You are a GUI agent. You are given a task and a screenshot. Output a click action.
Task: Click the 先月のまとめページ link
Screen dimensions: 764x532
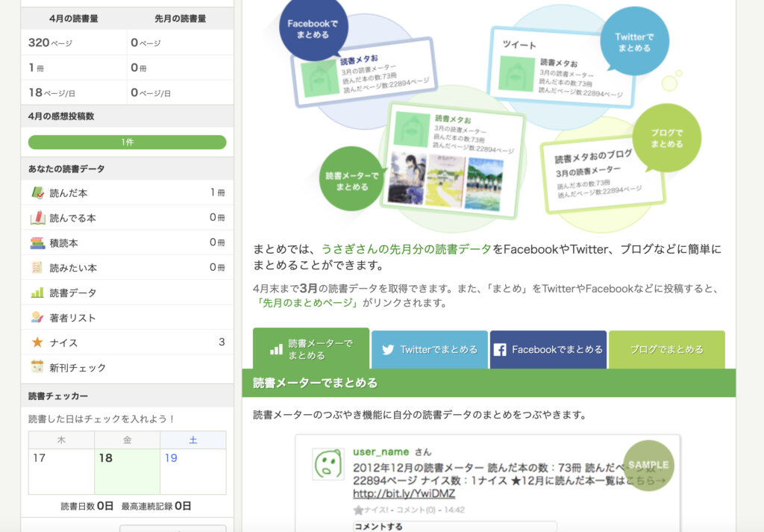[307, 303]
